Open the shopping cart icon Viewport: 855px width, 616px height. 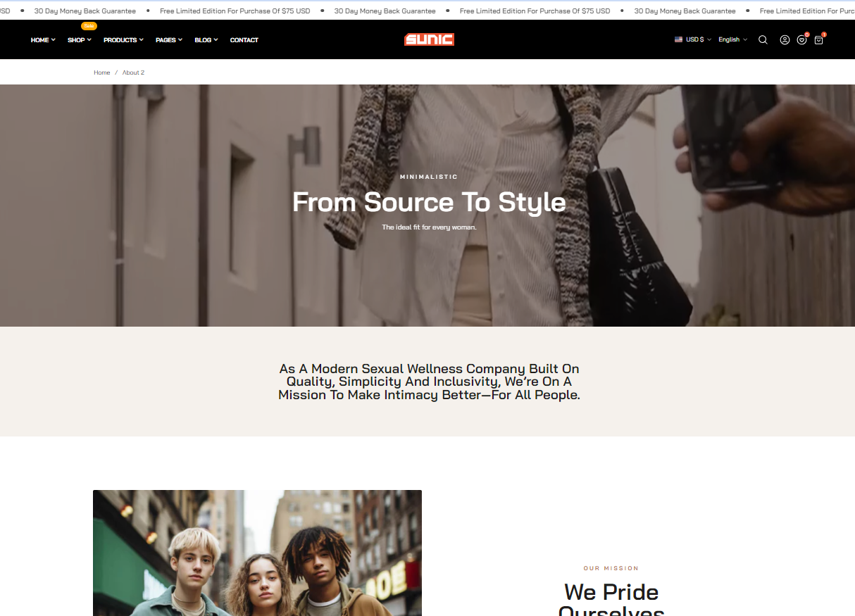(818, 40)
